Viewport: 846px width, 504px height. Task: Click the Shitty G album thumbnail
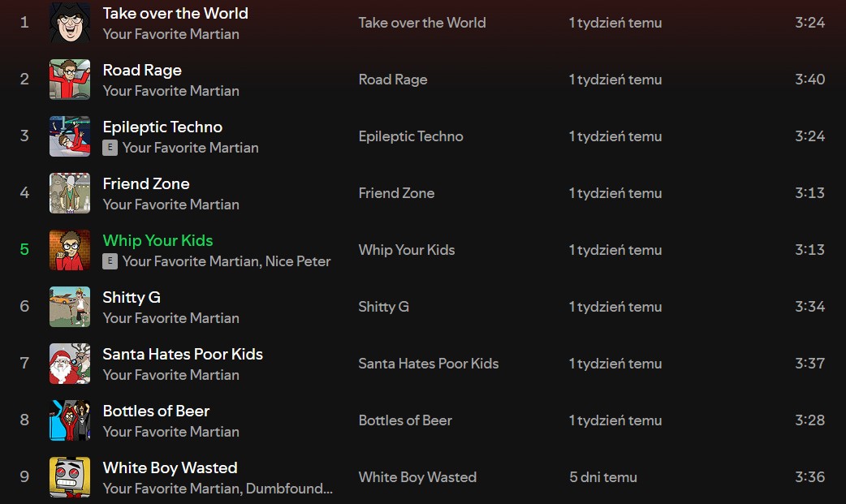70,307
